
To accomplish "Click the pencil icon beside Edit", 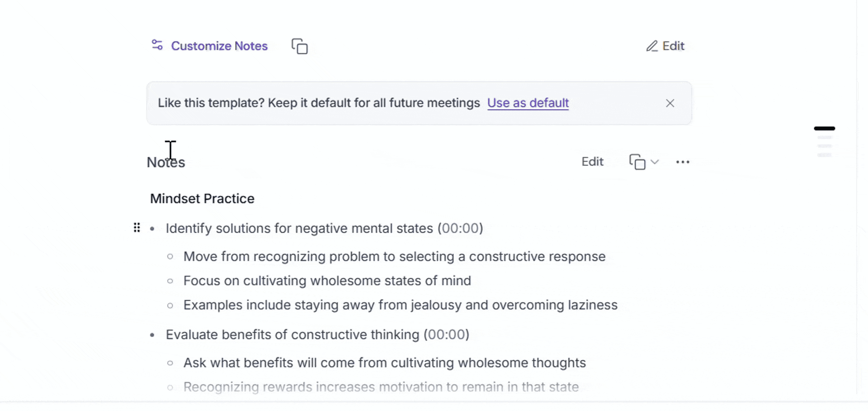I will click(x=652, y=46).
